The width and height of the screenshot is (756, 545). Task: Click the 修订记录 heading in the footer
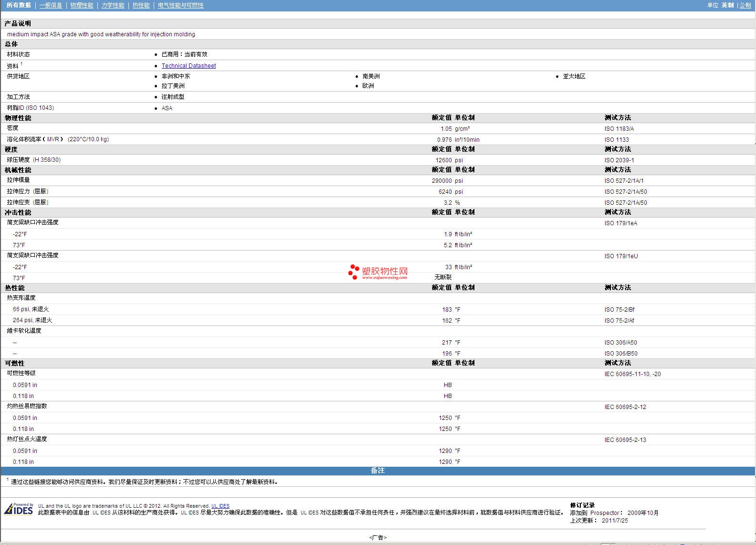pyautogui.click(x=582, y=505)
